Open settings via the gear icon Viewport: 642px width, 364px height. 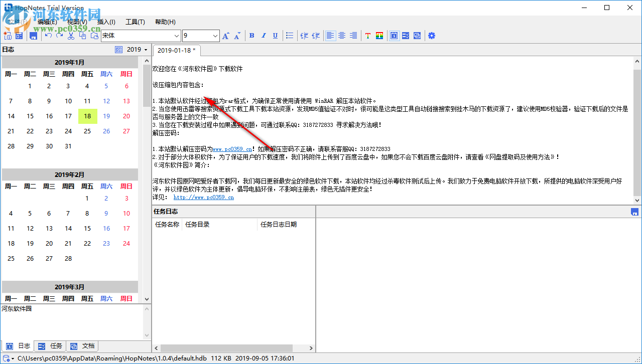pyautogui.click(x=432, y=36)
